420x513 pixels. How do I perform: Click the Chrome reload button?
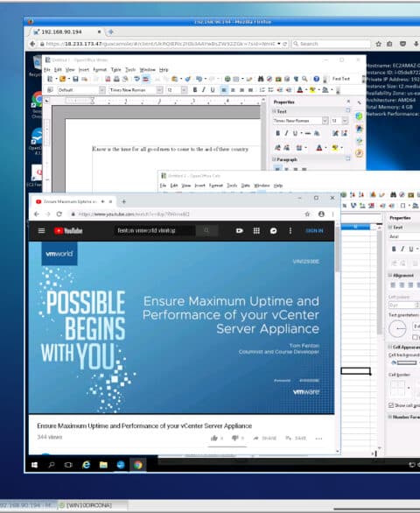click(59, 214)
